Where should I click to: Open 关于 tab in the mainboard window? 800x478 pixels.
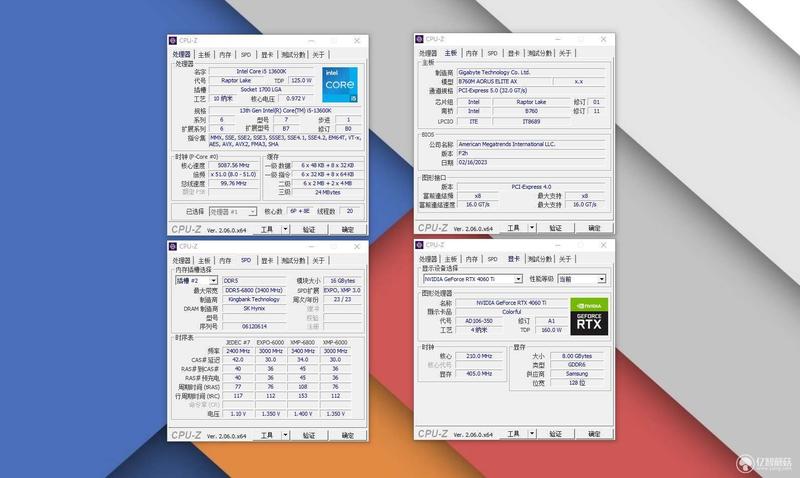coord(565,53)
